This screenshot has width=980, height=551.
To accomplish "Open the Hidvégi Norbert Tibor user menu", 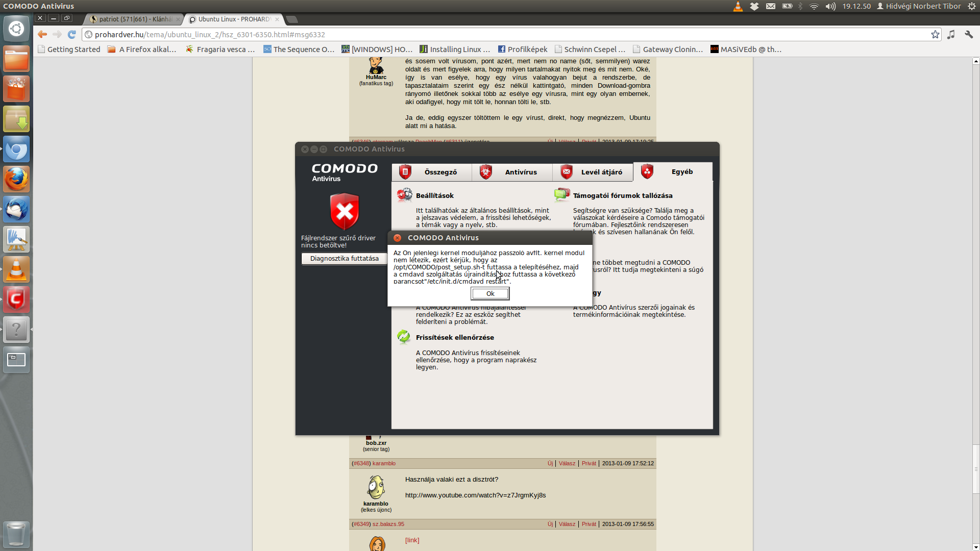I will coord(919,6).
